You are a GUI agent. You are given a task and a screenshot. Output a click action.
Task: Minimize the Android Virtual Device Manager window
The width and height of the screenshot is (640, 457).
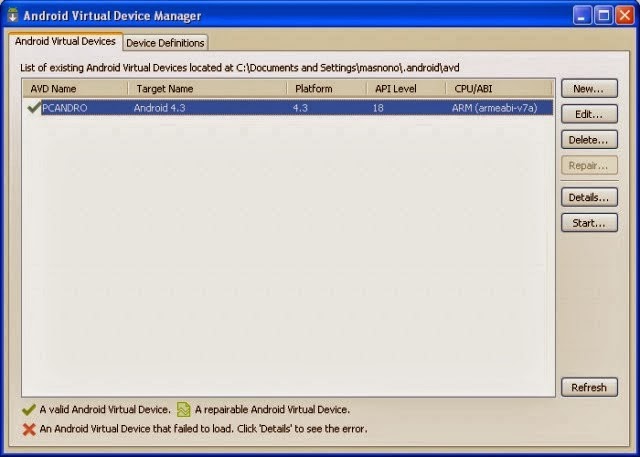[582, 16]
